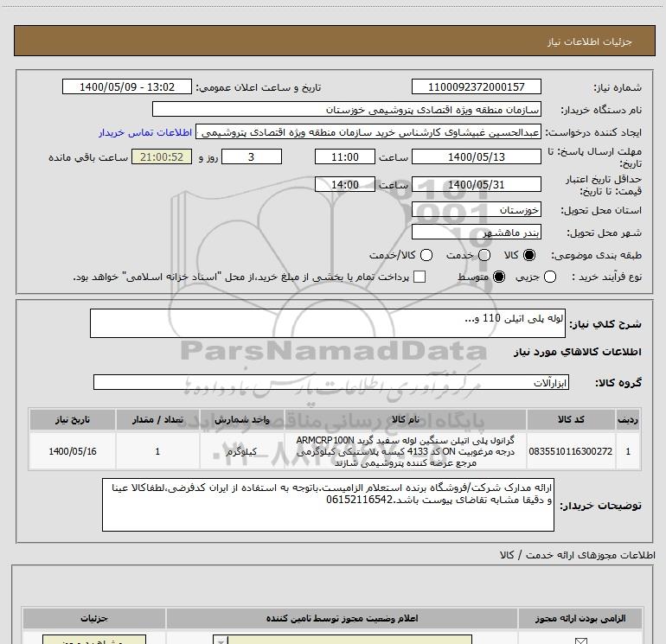Viewport: 666px width, 644px height.
Task: Tick the Islamic treasury bonds payment checkbox
Action: (x=419, y=277)
